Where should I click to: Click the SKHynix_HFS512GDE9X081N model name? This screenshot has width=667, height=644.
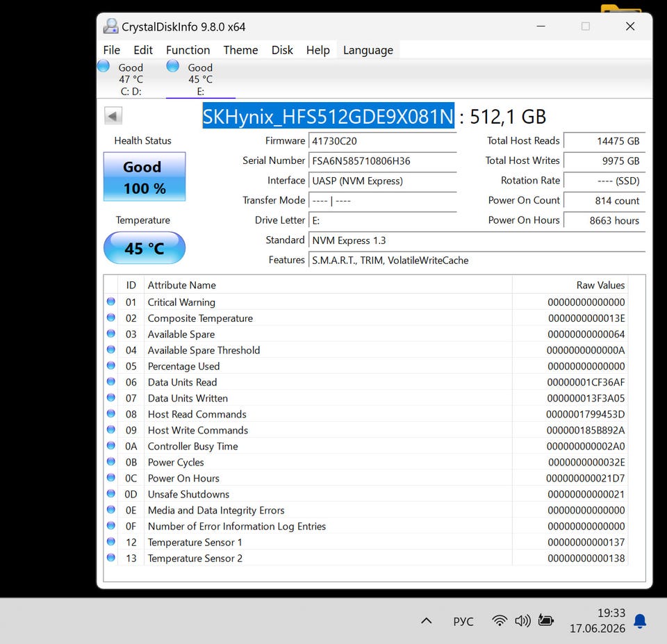(x=329, y=116)
